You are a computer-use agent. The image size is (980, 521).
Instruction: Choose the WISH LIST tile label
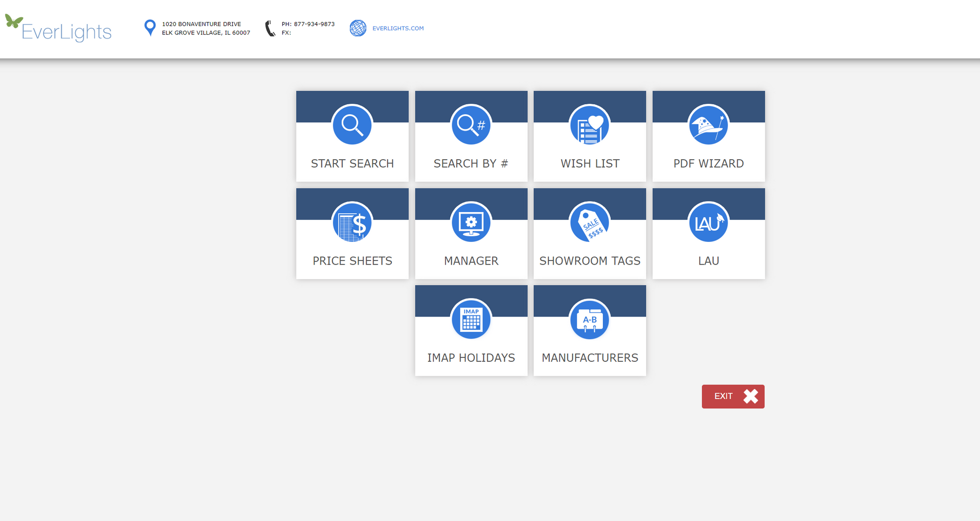[x=590, y=164]
